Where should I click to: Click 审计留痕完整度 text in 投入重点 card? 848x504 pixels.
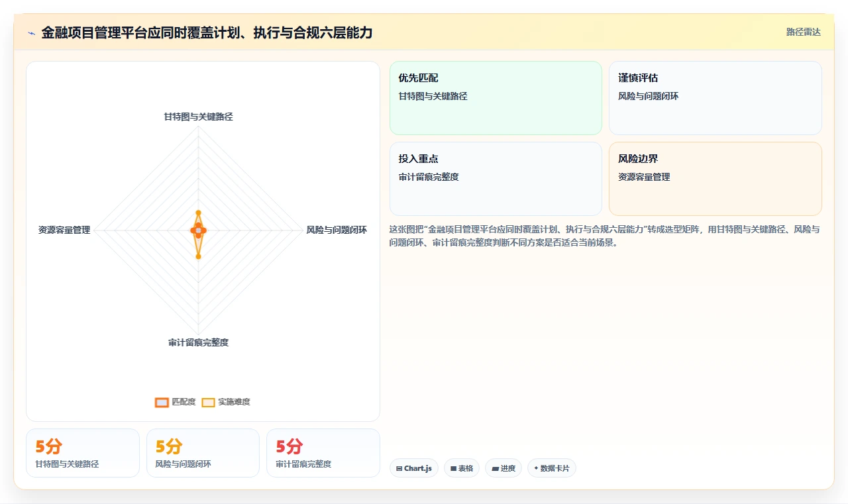[429, 177]
